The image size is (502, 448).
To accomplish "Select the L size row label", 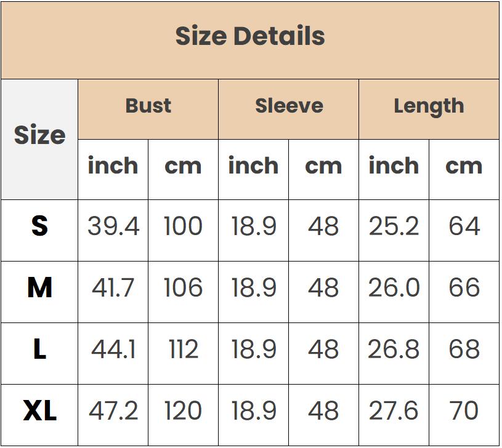I will tap(39, 353).
